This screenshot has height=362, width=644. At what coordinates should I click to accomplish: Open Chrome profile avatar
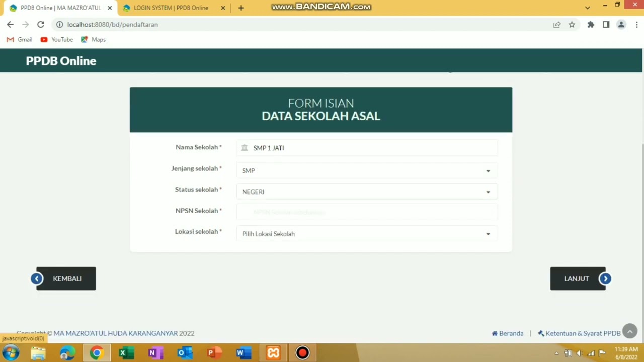621,25
